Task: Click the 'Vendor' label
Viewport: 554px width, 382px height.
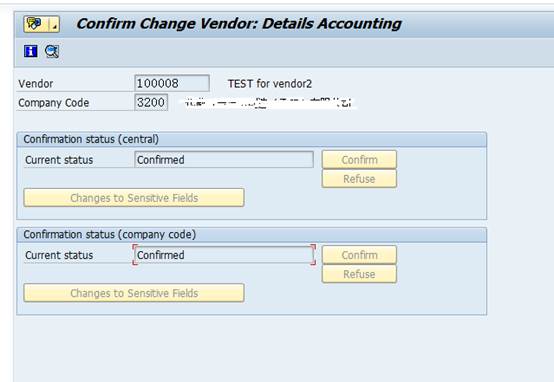Action: point(36,84)
